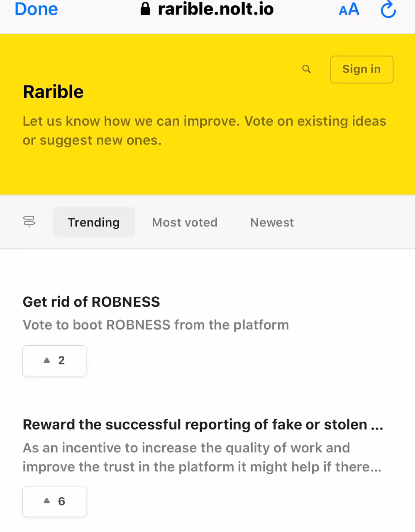
Task: Switch to the Most voted tab
Action: tap(185, 222)
